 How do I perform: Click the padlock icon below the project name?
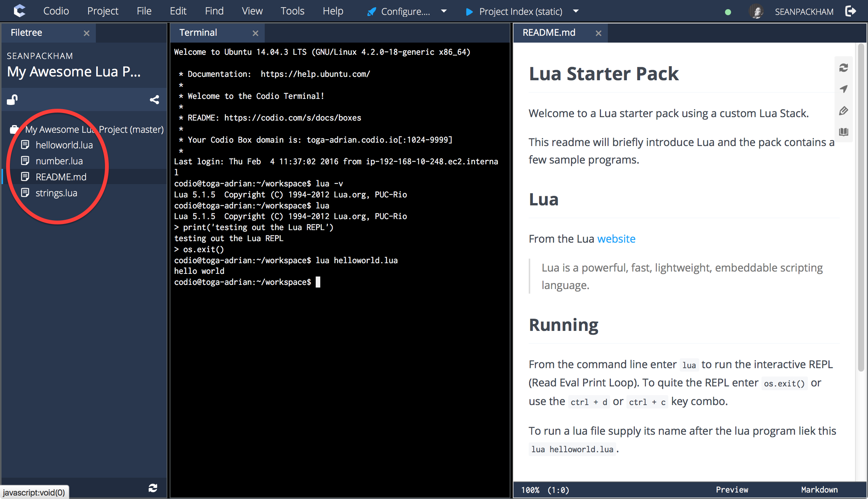[12, 99]
